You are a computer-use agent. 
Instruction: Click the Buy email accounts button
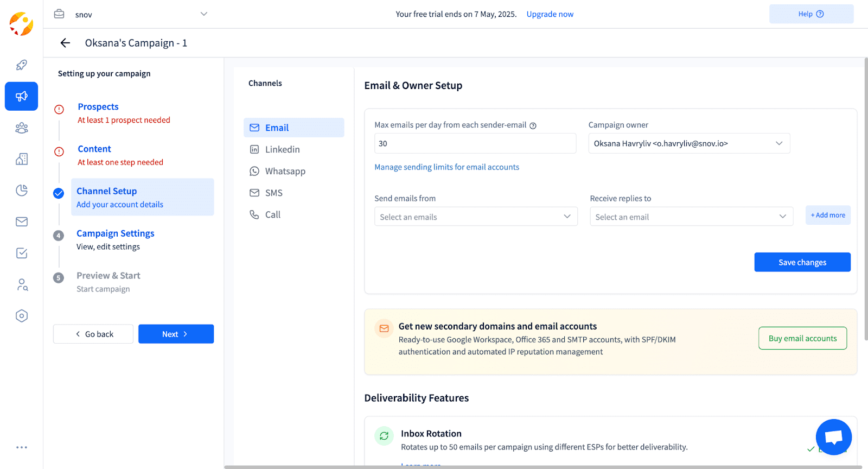802,338
